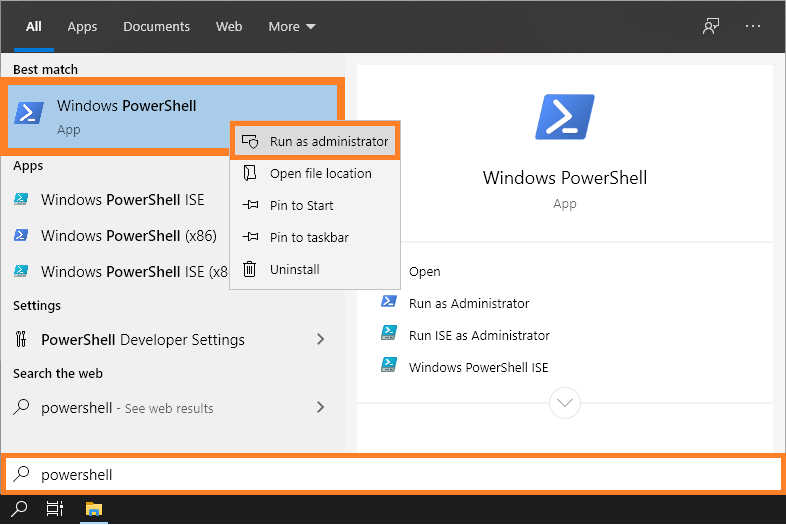Select Run as administrator in context menu
Viewport: 786px width, 525px height.
click(328, 142)
